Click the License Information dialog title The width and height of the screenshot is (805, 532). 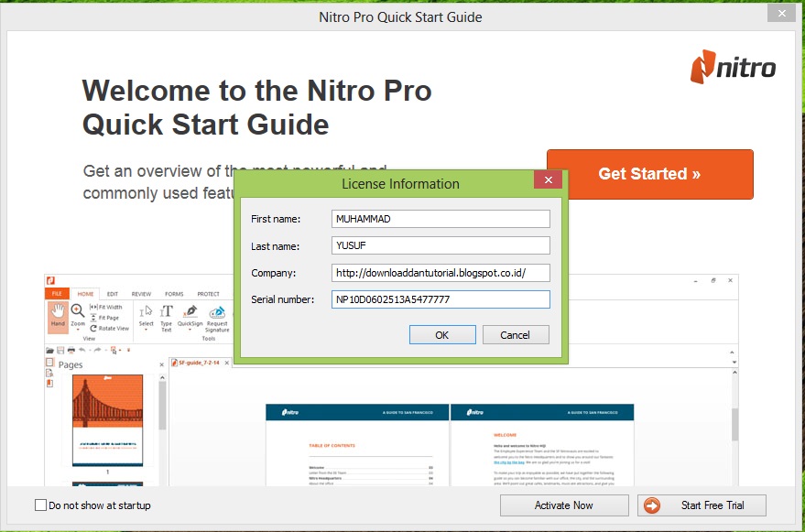[x=400, y=184]
